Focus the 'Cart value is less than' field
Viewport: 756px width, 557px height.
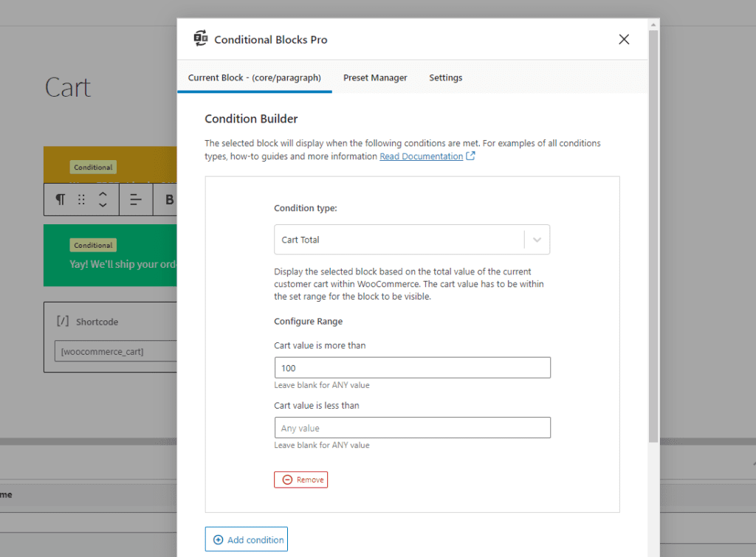412,428
